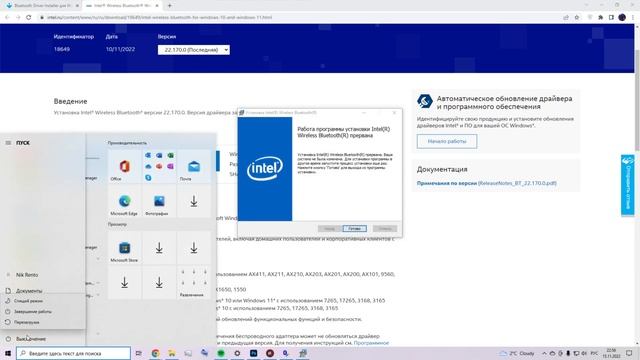The image size is (640, 360).
Task: Click the hamburger icon beside ПУСК
Action: point(8,143)
